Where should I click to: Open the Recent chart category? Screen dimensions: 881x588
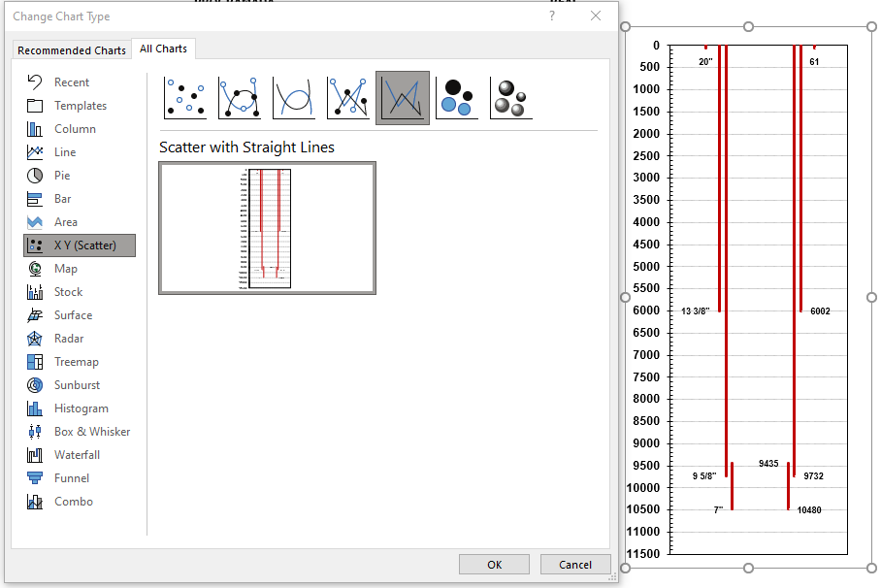(x=80, y=82)
